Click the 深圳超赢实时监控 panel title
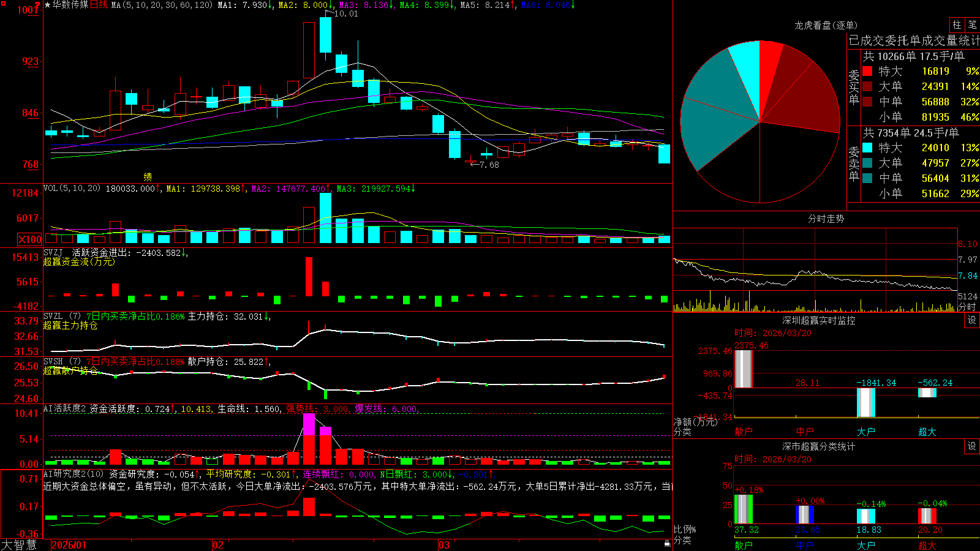This screenshot has height=551, width=980. 818,320
